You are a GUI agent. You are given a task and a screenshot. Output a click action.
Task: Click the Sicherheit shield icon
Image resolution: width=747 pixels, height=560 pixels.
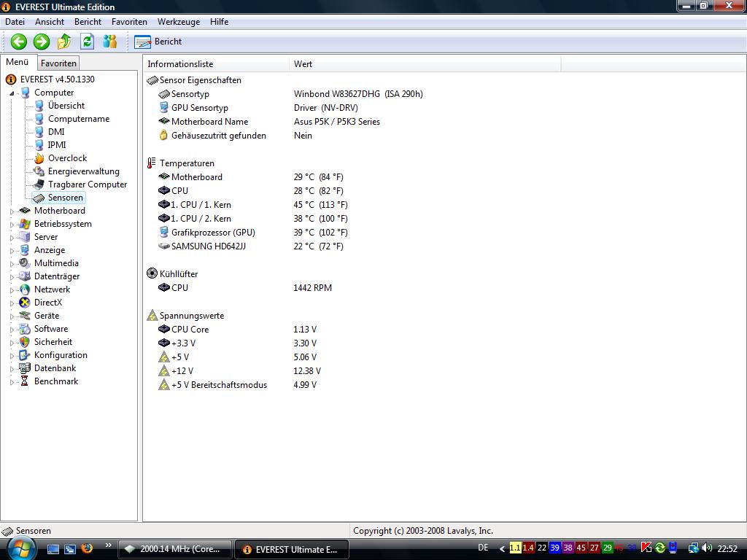[x=25, y=343]
